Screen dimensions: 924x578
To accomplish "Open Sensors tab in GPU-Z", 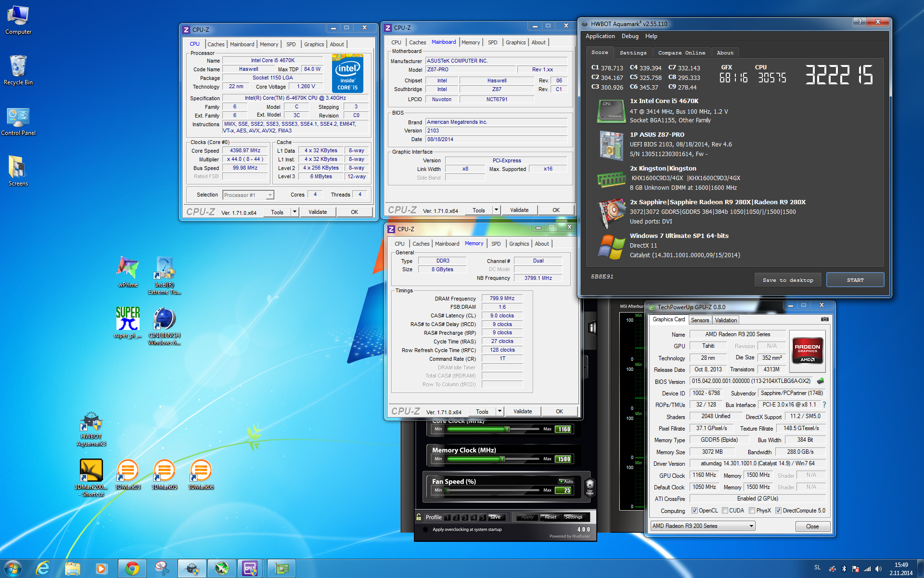I will coord(700,320).
